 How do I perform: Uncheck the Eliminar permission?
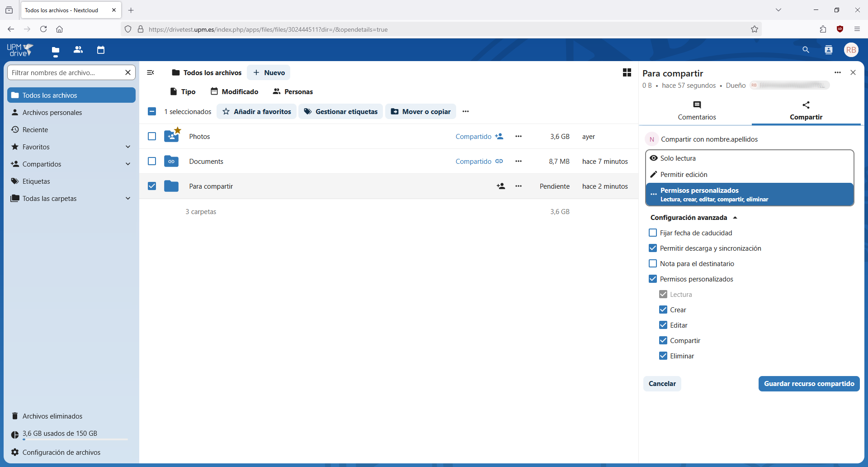tap(663, 356)
